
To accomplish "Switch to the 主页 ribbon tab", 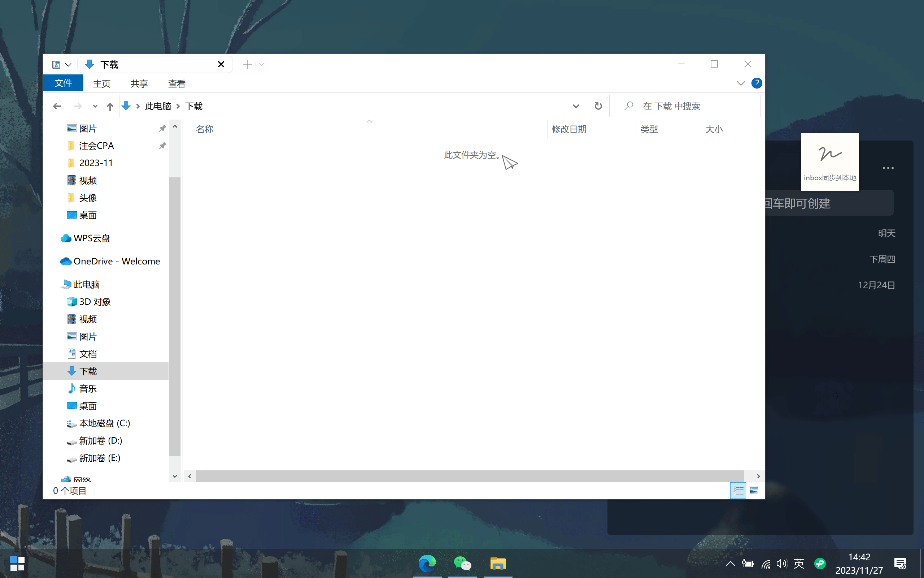I will pyautogui.click(x=101, y=83).
